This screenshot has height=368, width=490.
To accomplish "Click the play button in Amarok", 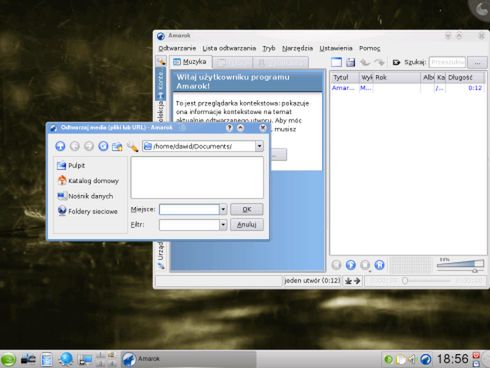I will (x=351, y=265).
